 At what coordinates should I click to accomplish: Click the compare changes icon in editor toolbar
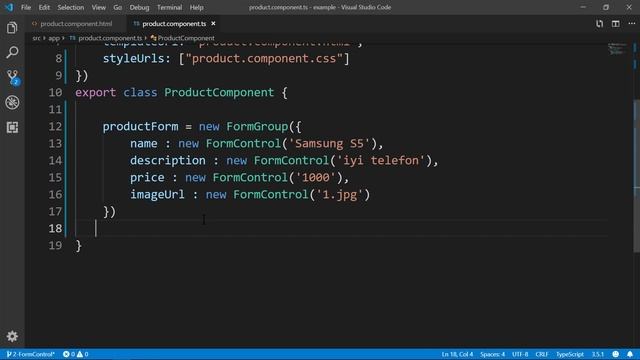[599, 24]
